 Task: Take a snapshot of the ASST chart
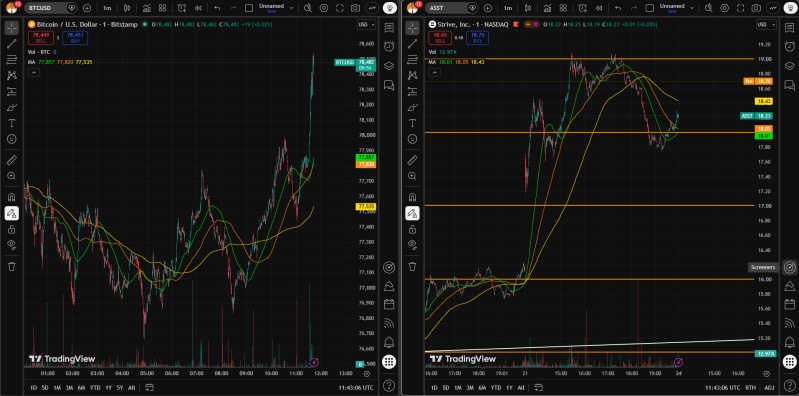pyautogui.click(x=757, y=8)
